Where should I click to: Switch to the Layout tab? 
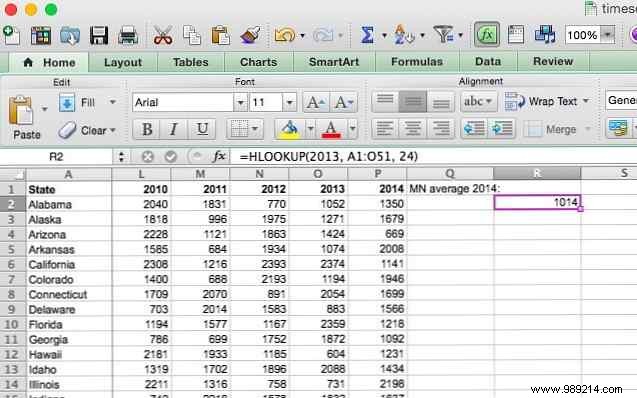(123, 63)
